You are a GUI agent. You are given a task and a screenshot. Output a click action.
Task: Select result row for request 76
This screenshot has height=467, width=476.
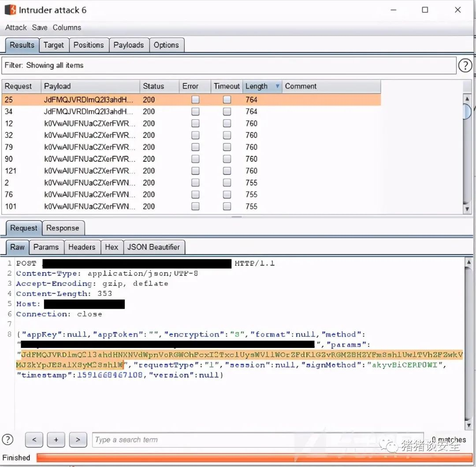pyautogui.click(x=191, y=194)
